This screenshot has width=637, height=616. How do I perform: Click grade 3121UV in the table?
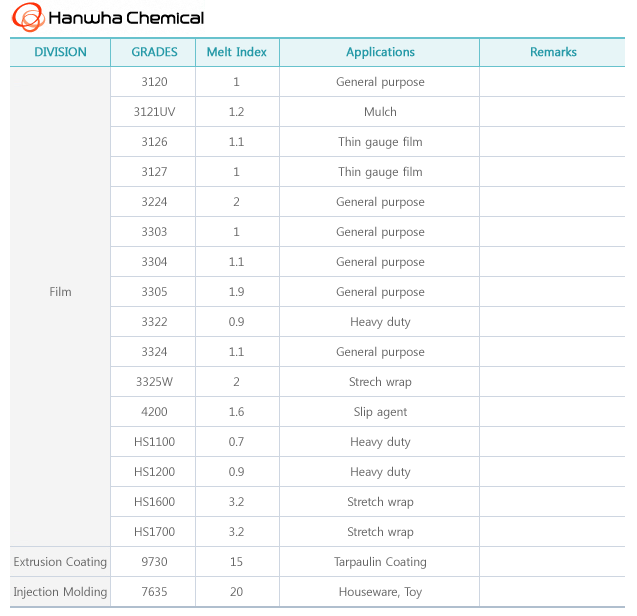(154, 112)
